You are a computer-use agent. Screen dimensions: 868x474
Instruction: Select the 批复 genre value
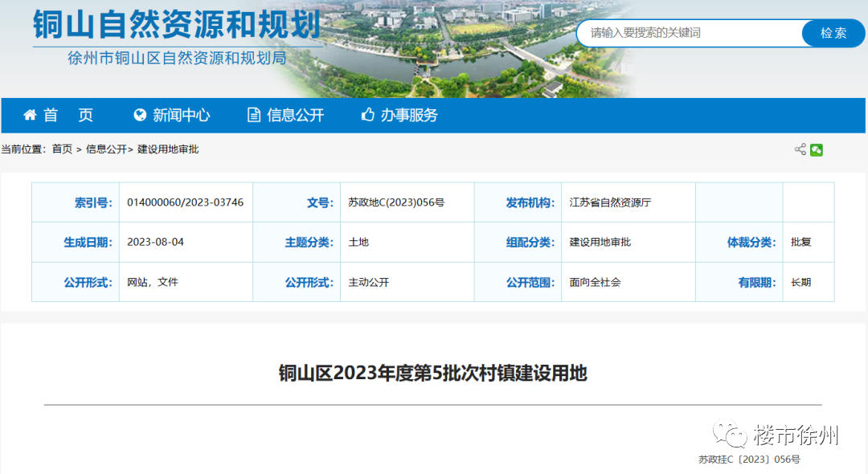coord(801,243)
